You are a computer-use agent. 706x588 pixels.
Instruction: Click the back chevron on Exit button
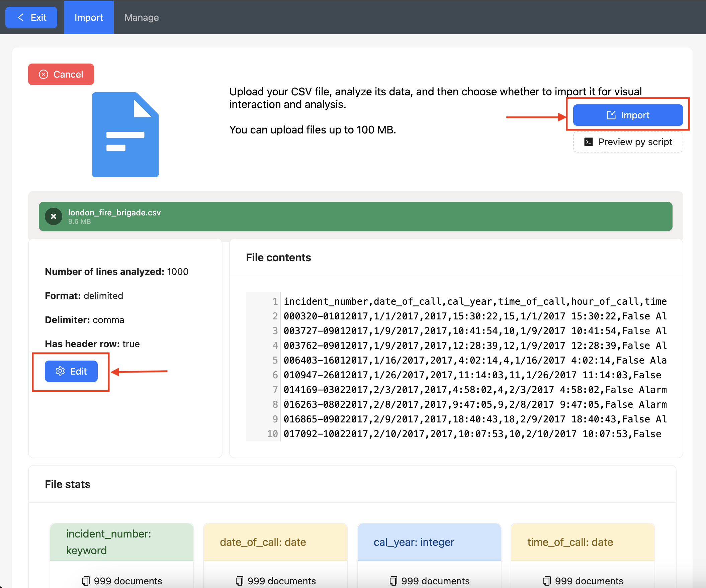click(21, 17)
